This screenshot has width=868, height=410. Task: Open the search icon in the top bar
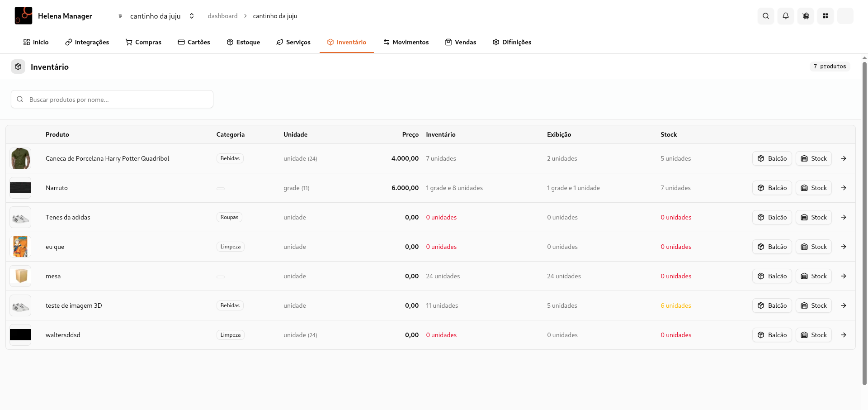click(x=765, y=16)
